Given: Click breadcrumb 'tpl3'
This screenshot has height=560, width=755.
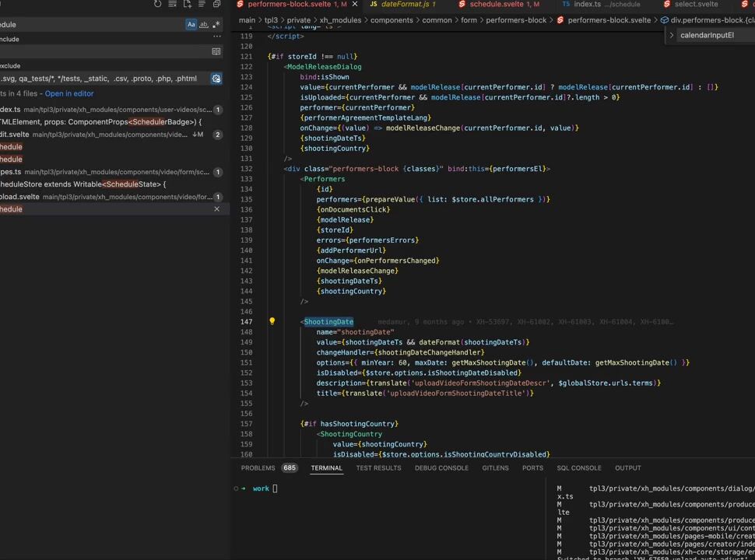Looking at the screenshot, I should pyautogui.click(x=271, y=20).
